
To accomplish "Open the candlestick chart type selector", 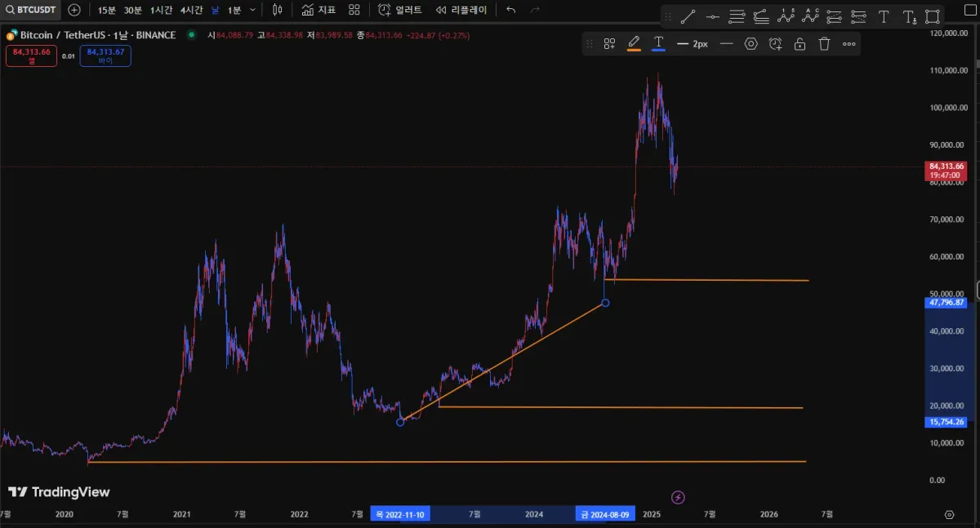I will (x=278, y=10).
